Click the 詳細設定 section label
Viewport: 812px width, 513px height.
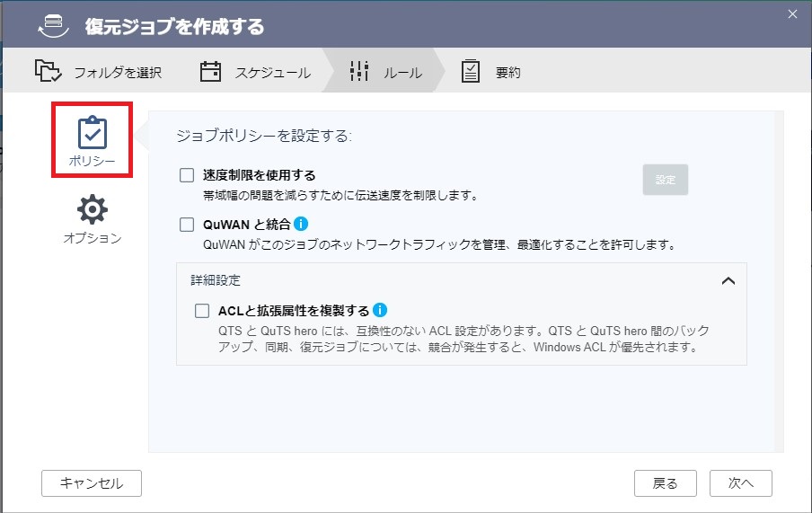point(216,280)
